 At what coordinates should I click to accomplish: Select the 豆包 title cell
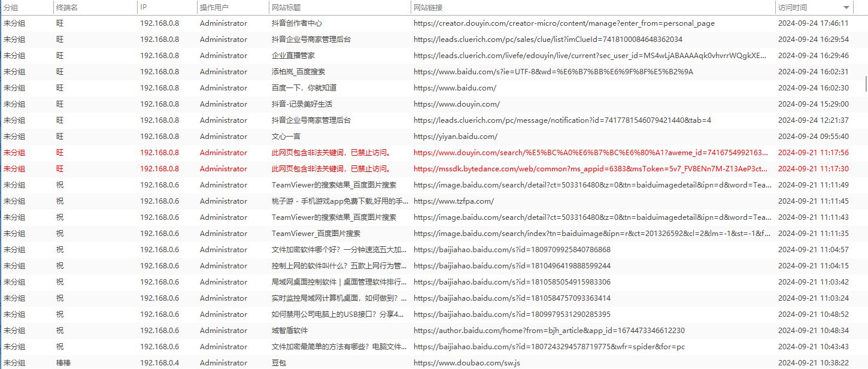click(x=279, y=363)
